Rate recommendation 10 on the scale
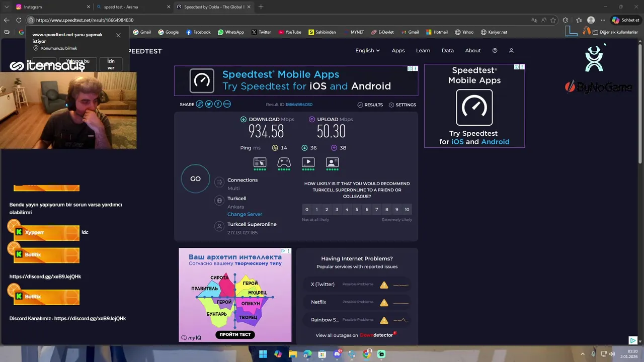 (x=407, y=209)
